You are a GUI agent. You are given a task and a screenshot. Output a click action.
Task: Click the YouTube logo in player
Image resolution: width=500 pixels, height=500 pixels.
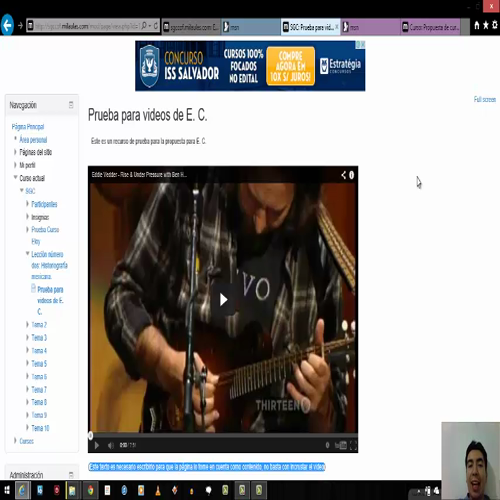click(x=341, y=445)
